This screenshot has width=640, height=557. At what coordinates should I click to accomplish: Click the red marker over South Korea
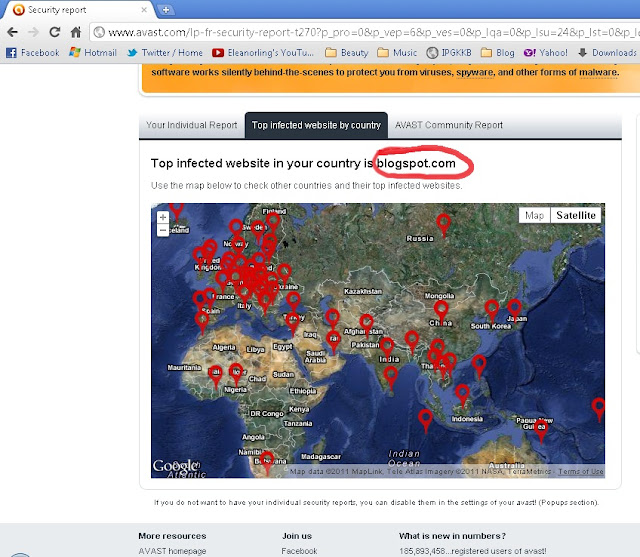492,309
